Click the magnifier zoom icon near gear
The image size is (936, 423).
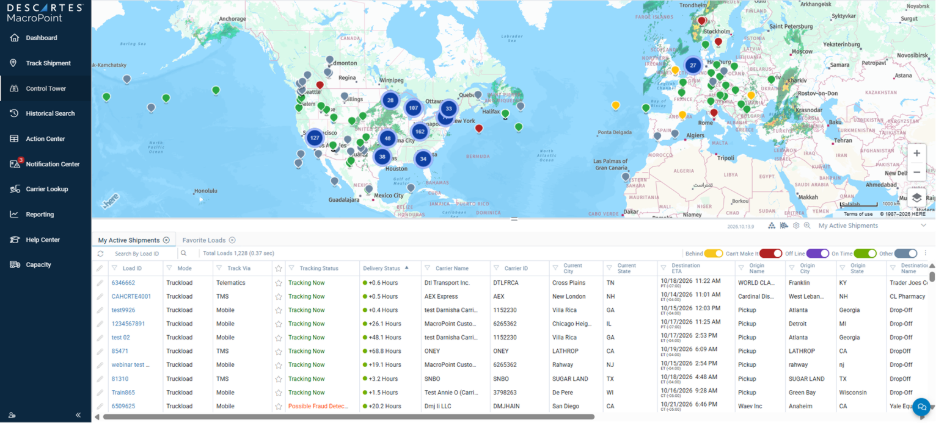(806, 226)
